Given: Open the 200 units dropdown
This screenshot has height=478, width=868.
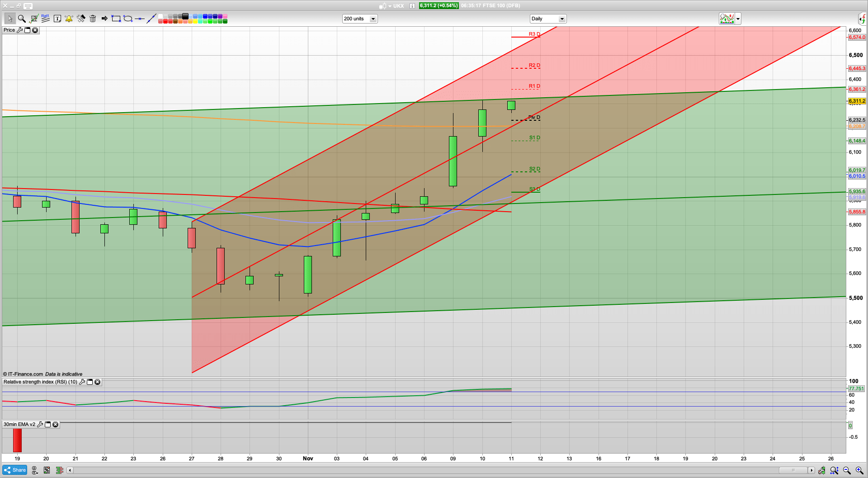Looking at the screenshot, I should coord(373,19).
